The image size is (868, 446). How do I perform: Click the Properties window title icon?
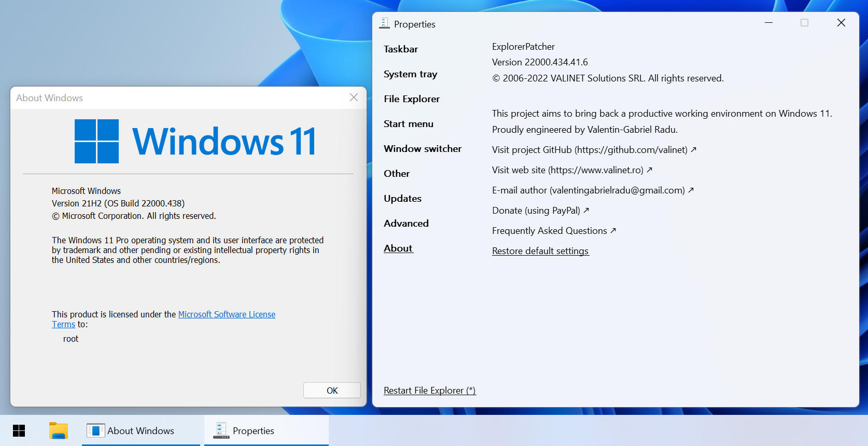pos(384,23)
